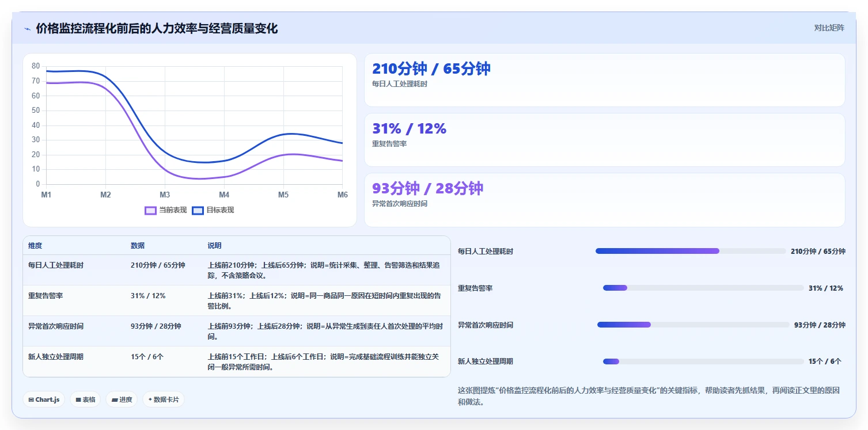Click the description starting 上线前15个工作日
The image size is (868, 430).
(x=324, y=362)
